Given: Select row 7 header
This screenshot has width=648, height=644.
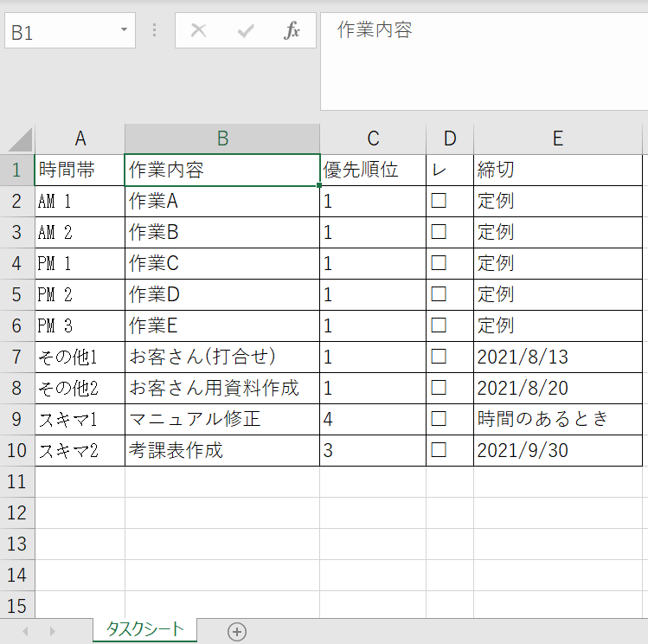Looking at the screenshot, I should 17,357.
